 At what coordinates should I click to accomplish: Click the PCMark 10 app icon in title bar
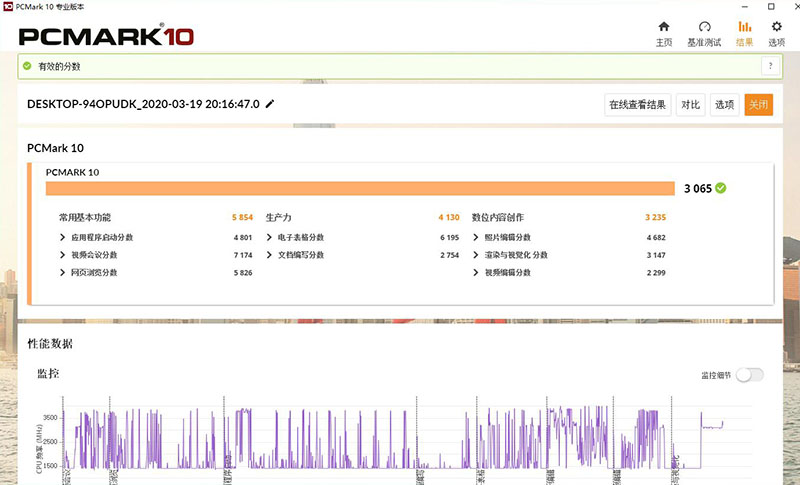[8, 7]
